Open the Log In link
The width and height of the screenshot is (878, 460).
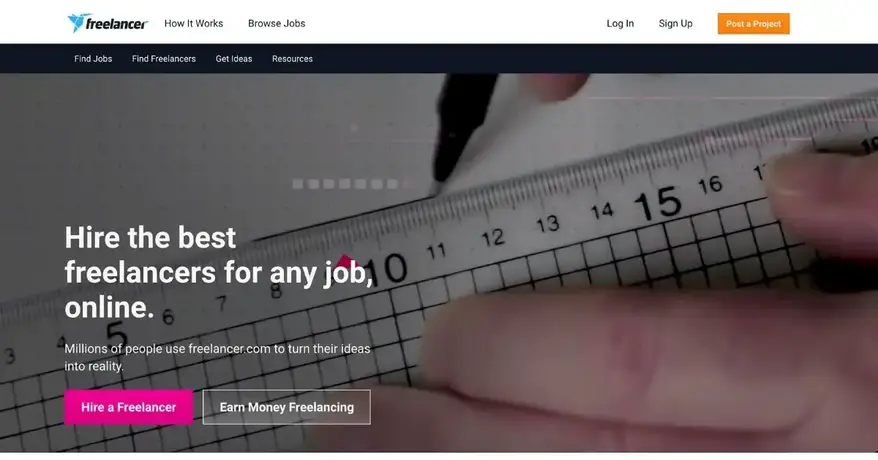pyautogui.click(x=620, y=24)
